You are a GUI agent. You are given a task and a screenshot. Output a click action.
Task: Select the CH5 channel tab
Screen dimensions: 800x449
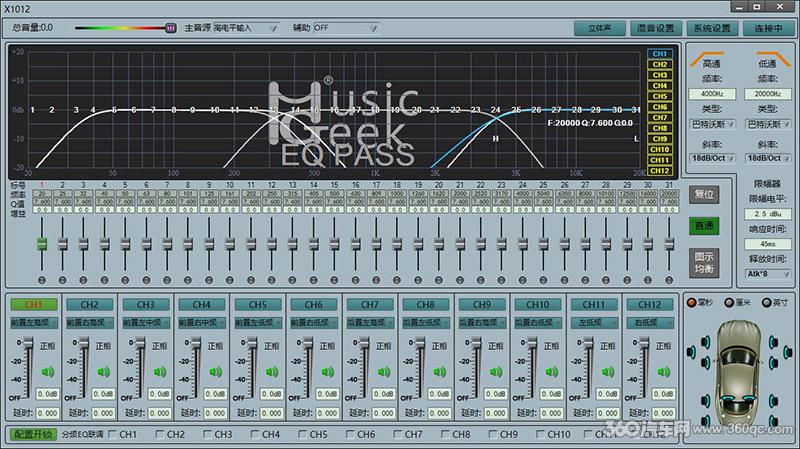pyautogui.click(x=258, y=305)
